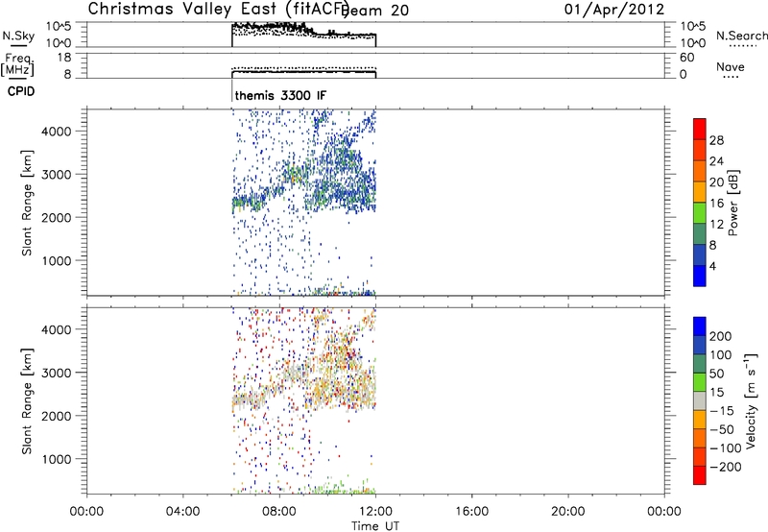Click the blue bottom of Power color bar

tap(700, 276)
